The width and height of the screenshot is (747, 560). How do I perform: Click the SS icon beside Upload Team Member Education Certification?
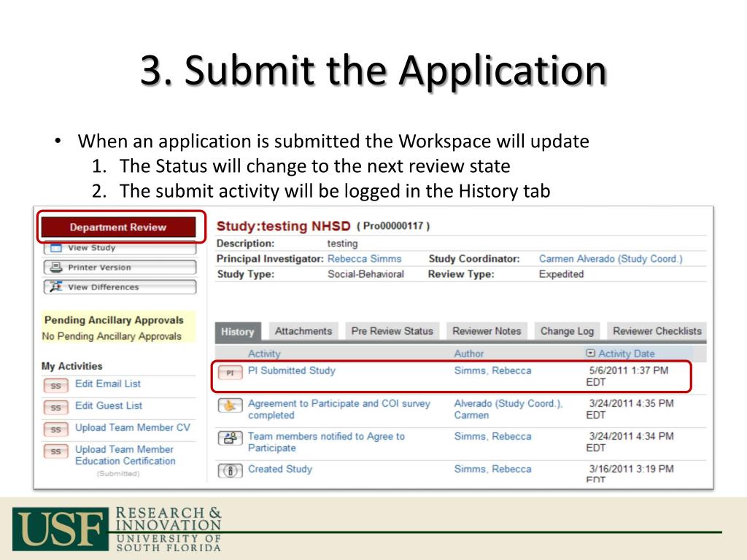pyautogui.click(x=55, y=451)
